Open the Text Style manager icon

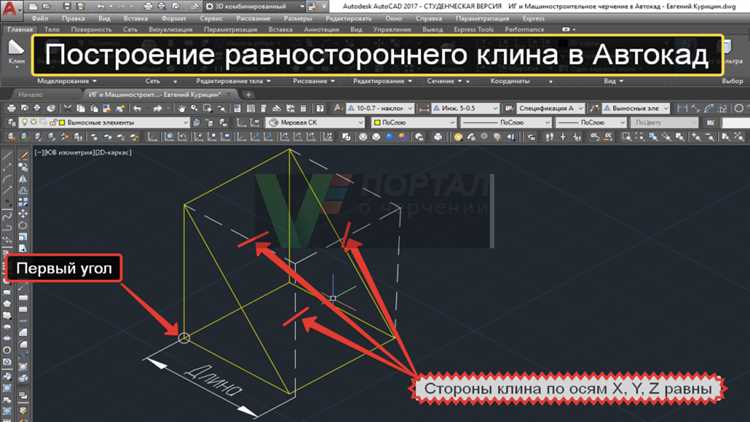point(338,109)
